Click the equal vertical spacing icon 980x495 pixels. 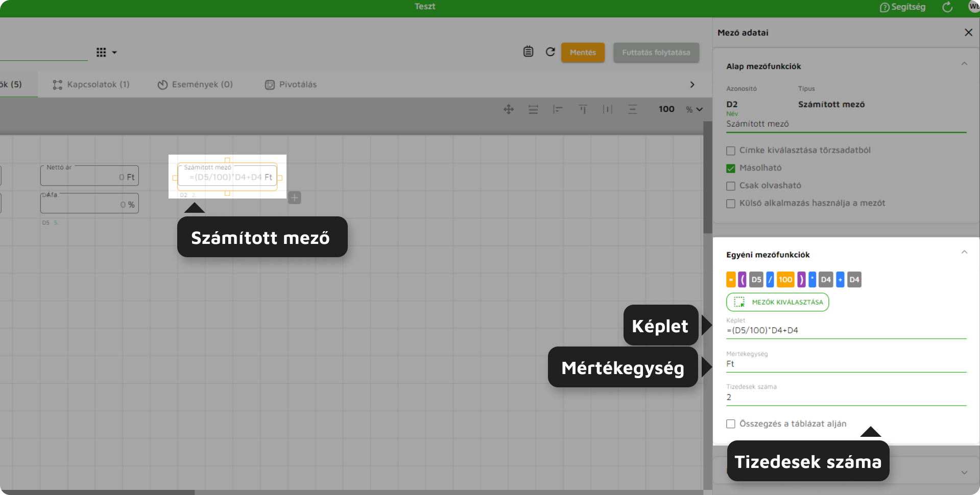point(533,109)
